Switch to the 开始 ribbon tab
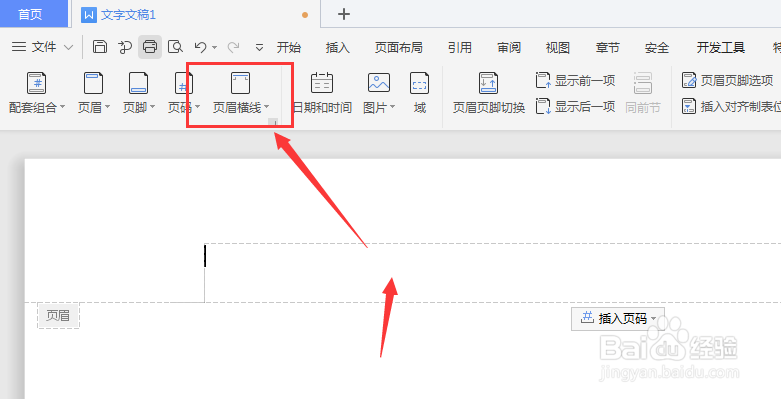781x399 pixels. (x=289, y=47)
